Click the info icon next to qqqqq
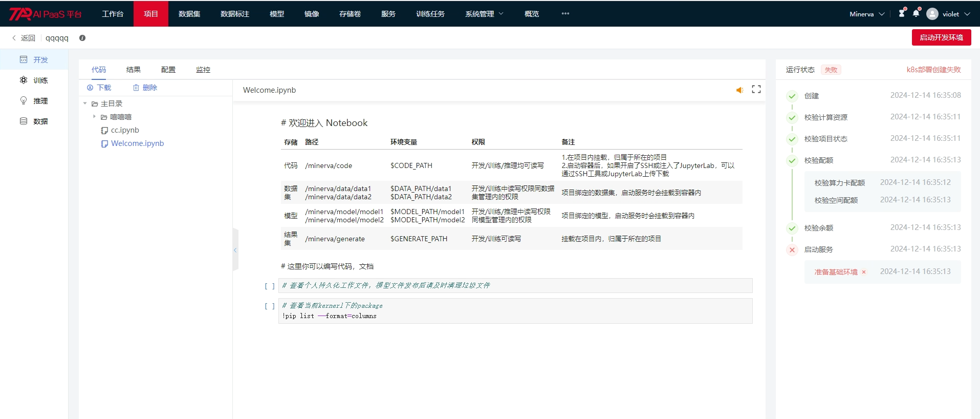 click(x=82, y=38)
